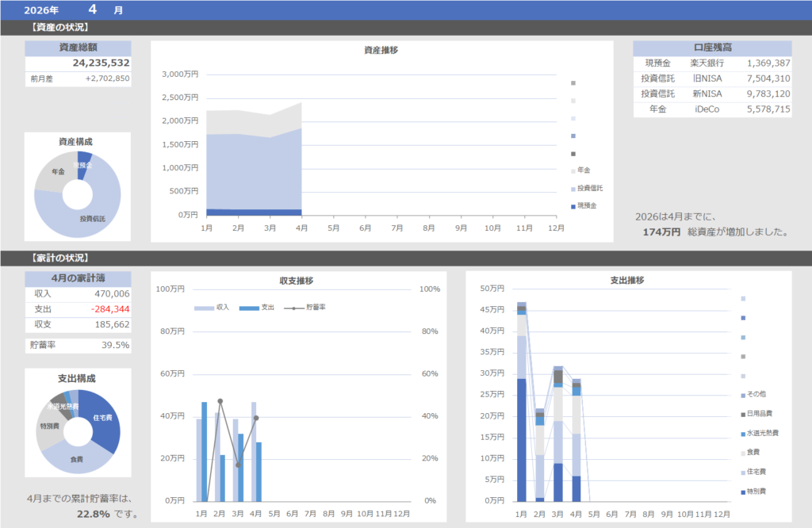
Task: Click 投資信託 legend swatch in 資産推移 chart
Action: 573,189
